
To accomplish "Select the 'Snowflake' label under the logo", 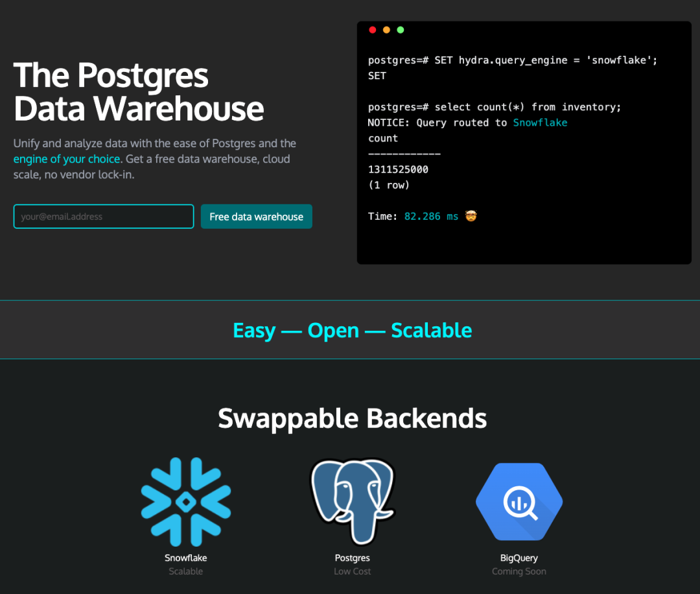I will [186, 558].
